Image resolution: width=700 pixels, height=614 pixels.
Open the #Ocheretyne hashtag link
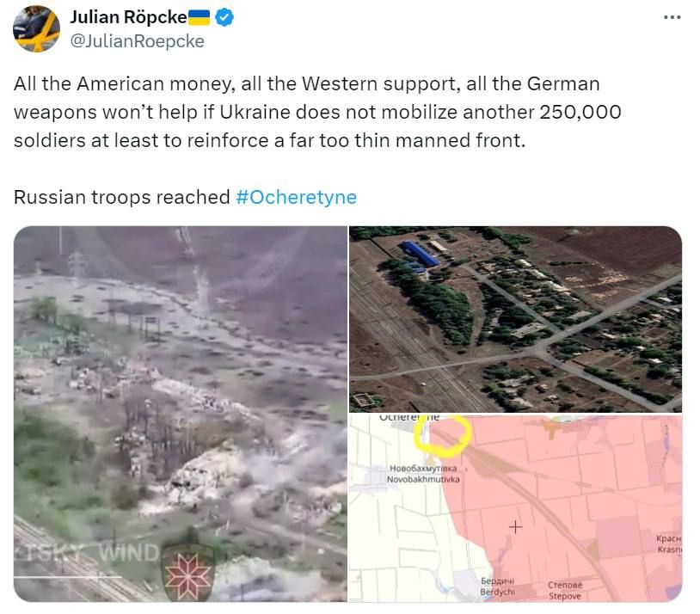point(297,197)
